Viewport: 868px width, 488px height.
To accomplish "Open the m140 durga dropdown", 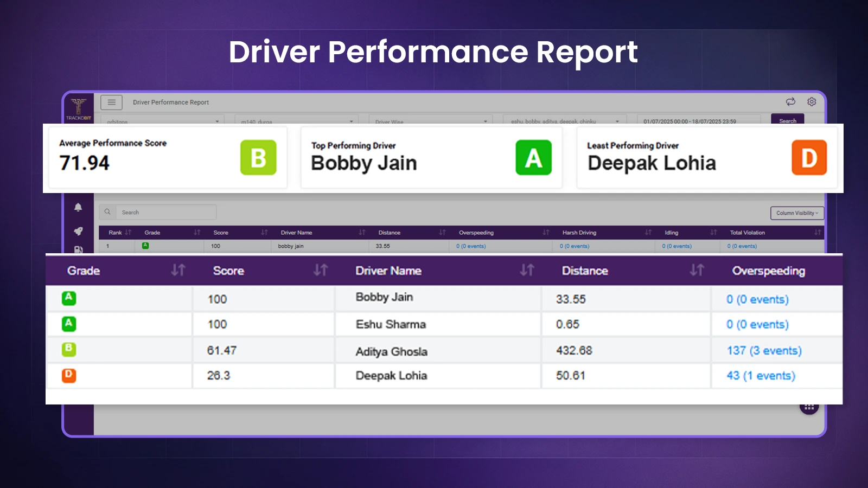I will 297,120.
